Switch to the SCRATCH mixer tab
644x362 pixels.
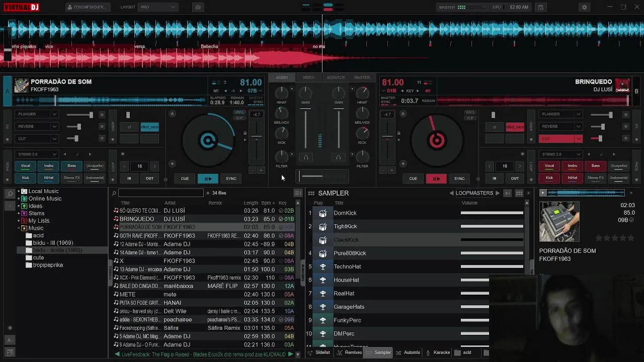(336, 77)
